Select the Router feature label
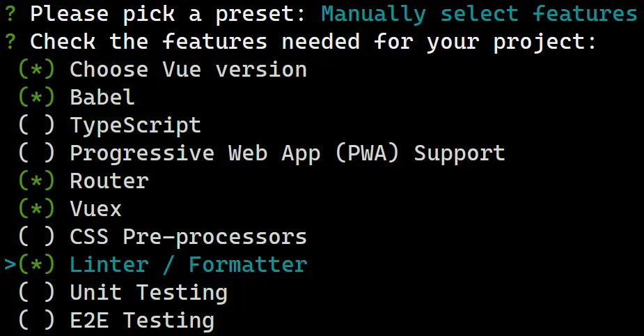This screenshot has width=644, height=336. coord(109,181)
